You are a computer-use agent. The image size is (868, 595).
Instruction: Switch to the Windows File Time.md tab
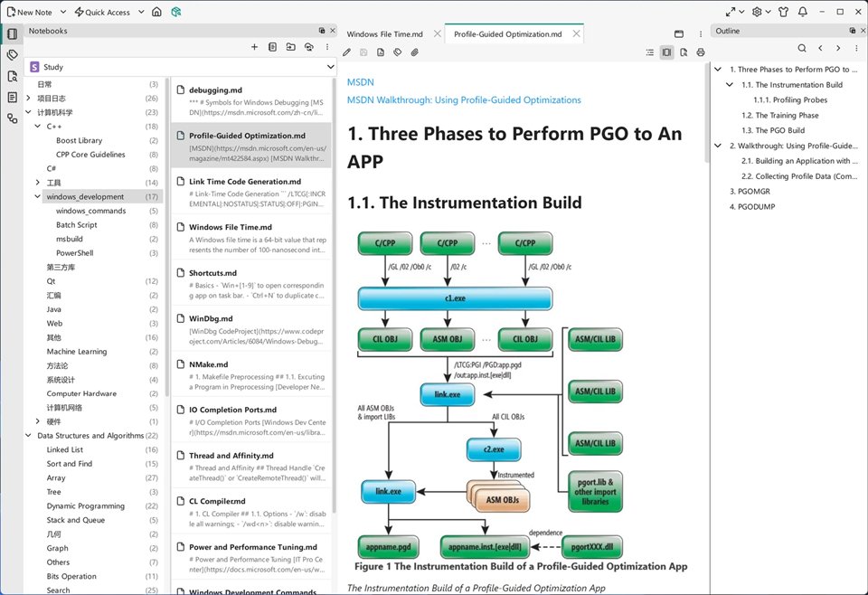(x=385, y=34)
